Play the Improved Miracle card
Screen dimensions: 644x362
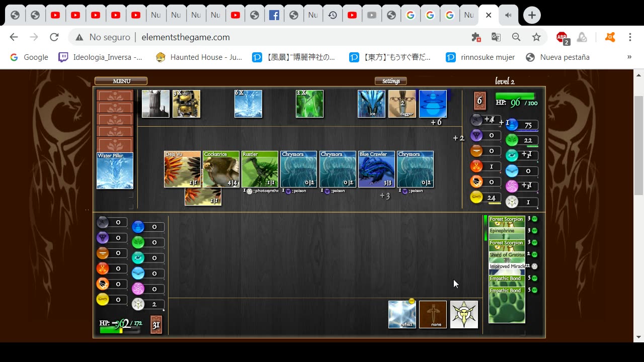[507, 269]
